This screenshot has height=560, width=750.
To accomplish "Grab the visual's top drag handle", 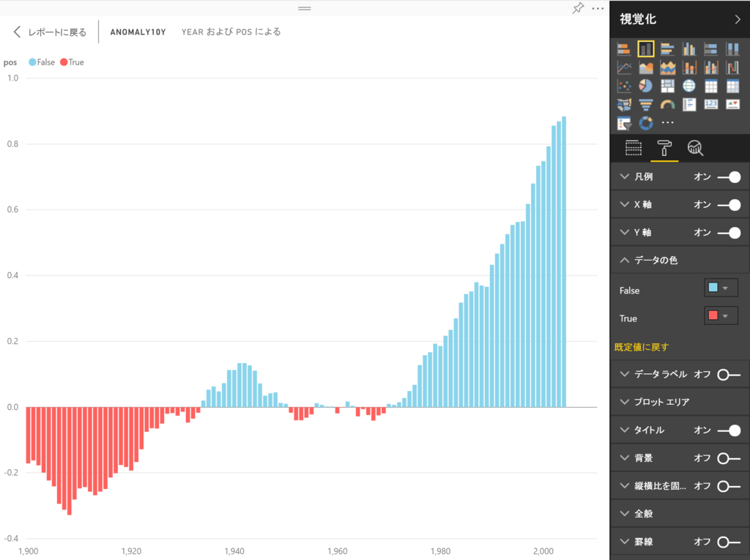I will point(305,8).
